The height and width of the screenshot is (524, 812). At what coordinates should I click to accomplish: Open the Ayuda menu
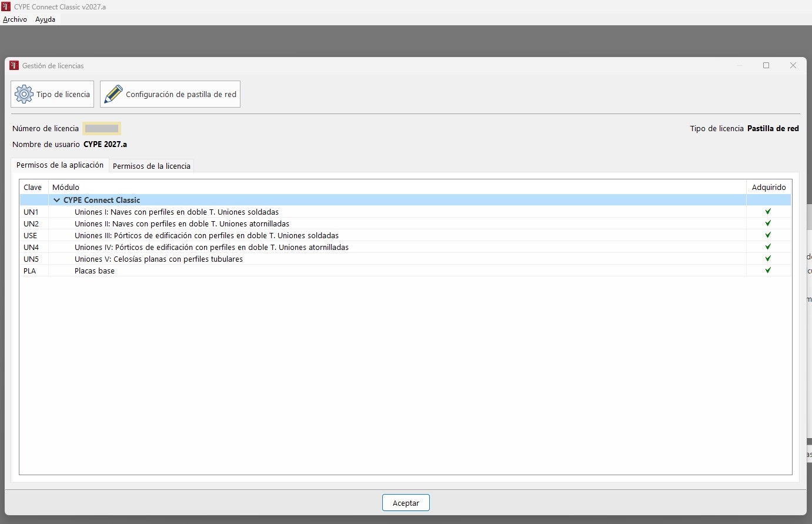click(x=45, y=19)
